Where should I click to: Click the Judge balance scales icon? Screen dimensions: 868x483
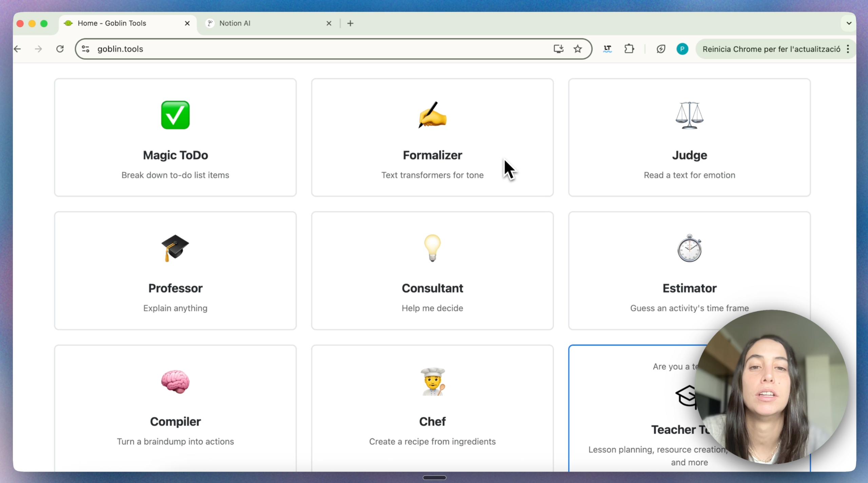coord(689,115)
